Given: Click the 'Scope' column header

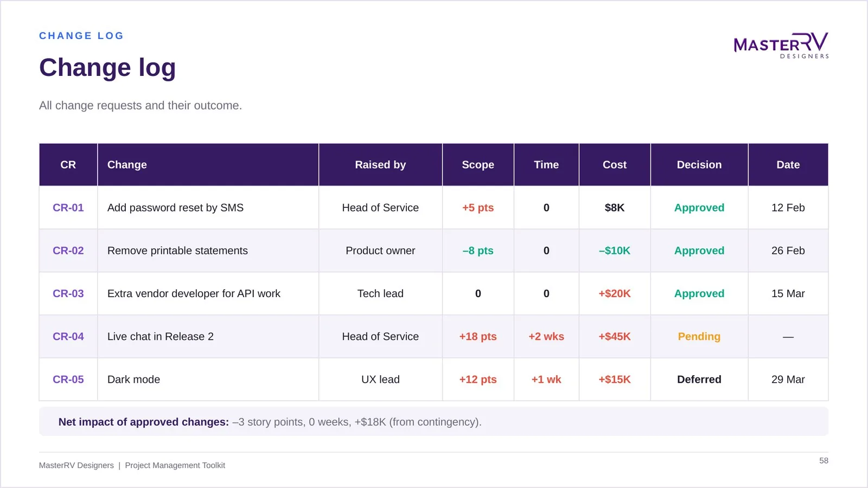Looking at the screenshot, I should (478, 165).
